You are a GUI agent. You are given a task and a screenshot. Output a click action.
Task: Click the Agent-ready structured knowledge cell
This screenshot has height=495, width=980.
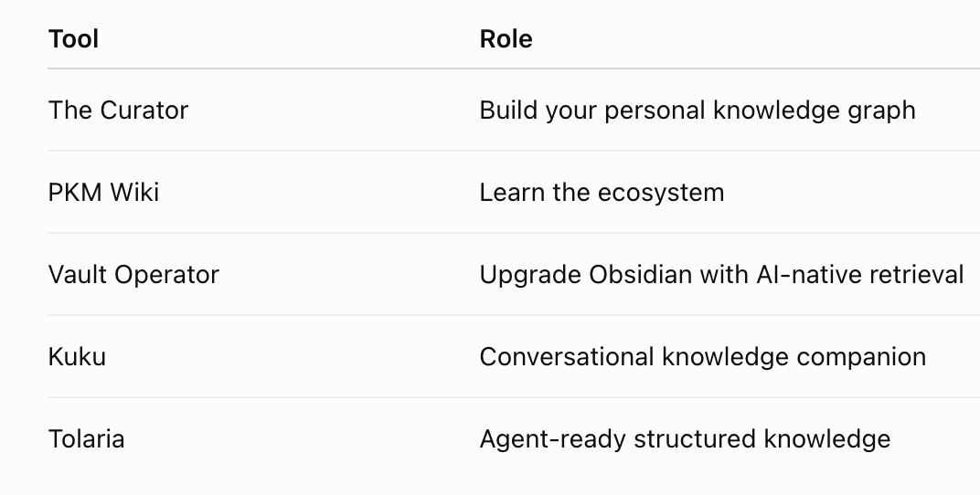pyautogui.click(x=685, y=438)
